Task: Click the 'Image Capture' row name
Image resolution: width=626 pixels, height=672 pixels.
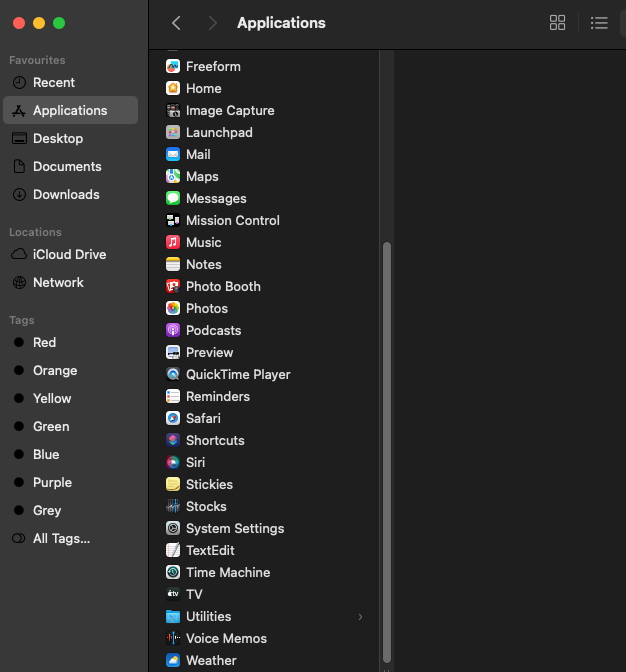Action: pos(230,111)
